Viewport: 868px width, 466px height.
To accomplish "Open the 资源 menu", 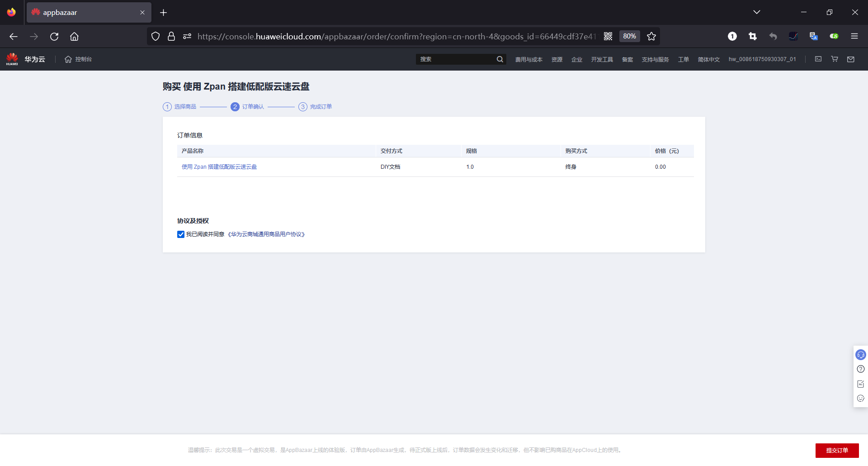I will tap(557, 60).
